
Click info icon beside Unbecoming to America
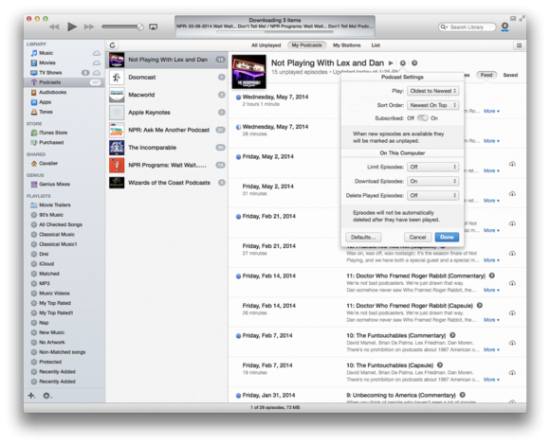[463, 395]
